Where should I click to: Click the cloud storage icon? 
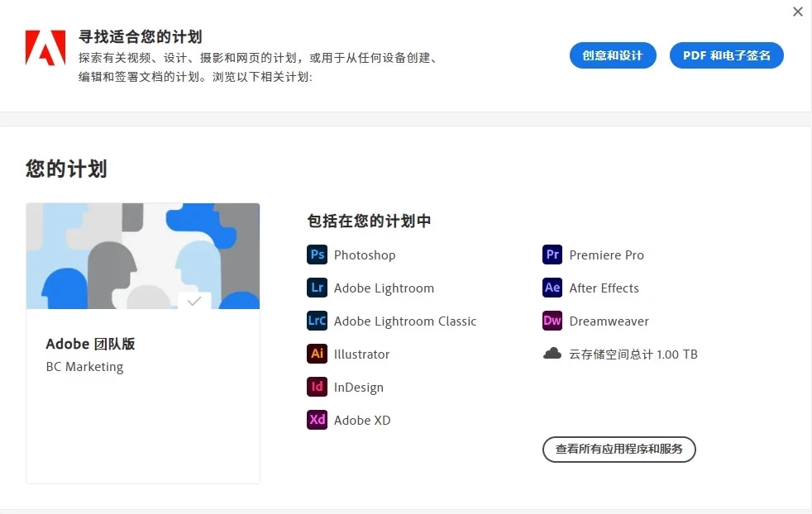(552, 354)
